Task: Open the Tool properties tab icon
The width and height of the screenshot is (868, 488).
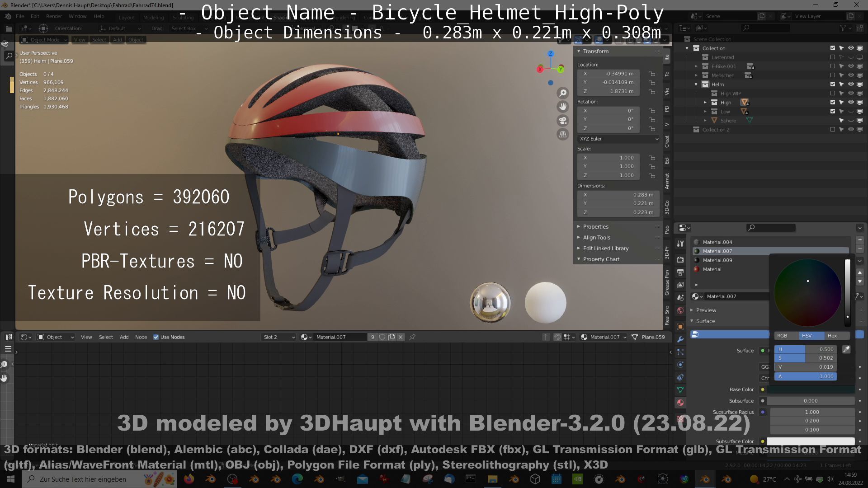Action: [680, 244]
